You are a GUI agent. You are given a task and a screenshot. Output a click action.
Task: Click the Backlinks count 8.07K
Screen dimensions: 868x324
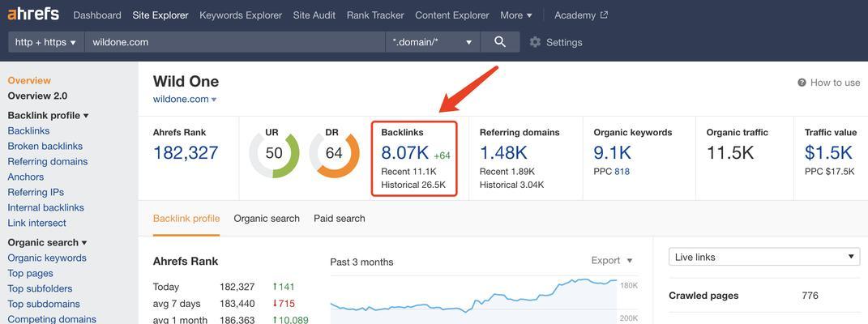pos(405,152)
